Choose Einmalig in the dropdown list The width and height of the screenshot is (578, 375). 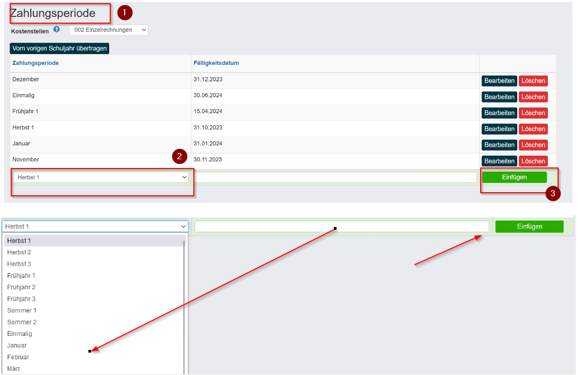[20, 334]
